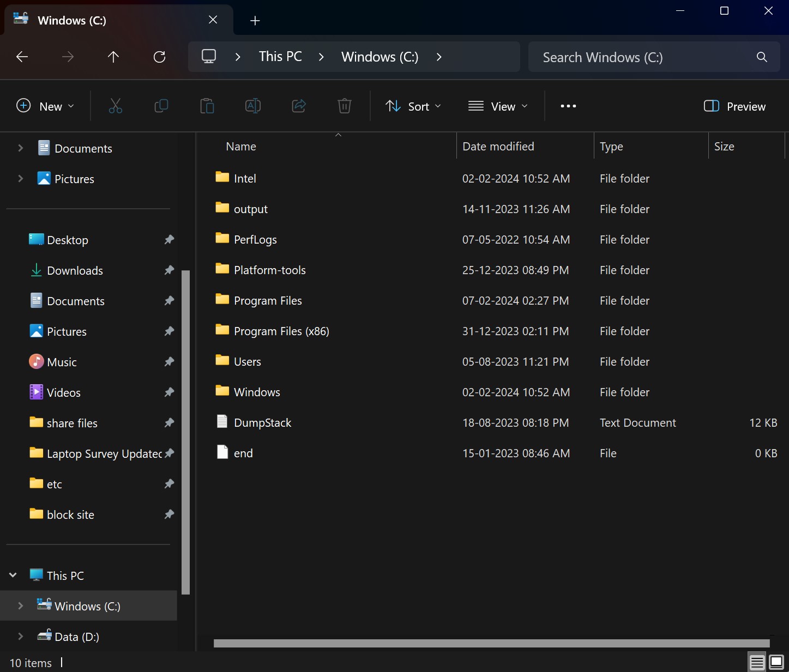This screenshot has width=789, height=672.
Task: Click Windows (C:) in the breadcrumb
Action: click(380, 57)
